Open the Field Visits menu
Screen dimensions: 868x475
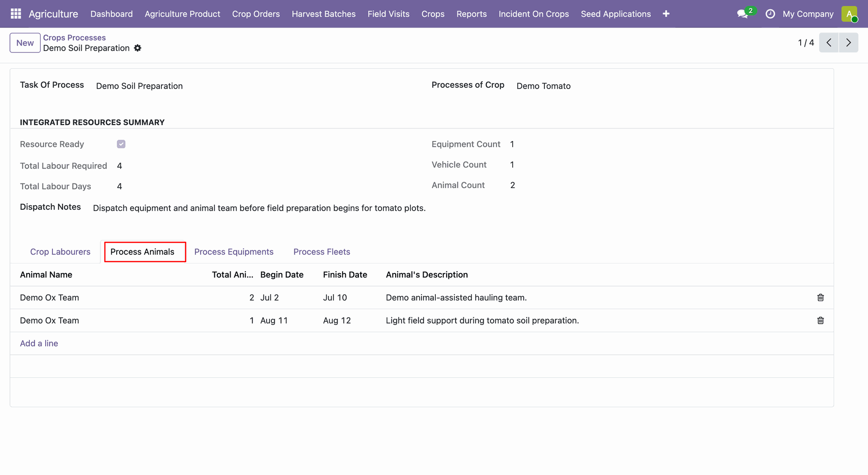coord(388,14)
